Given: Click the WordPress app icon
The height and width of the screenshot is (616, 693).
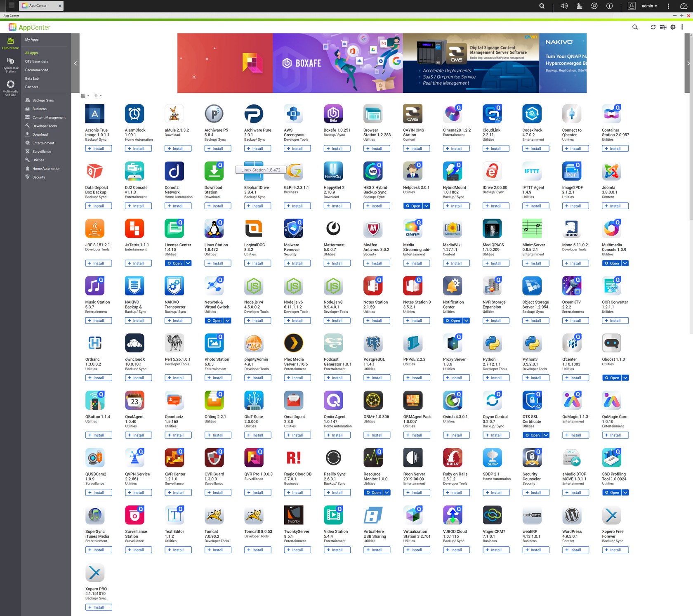Looking at the screenshot, I should click(x=571, y=515).
